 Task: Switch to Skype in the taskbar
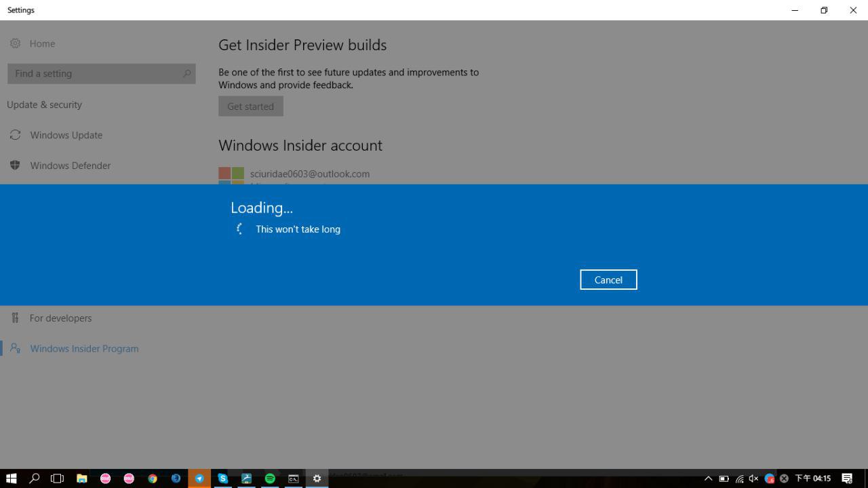223,478
